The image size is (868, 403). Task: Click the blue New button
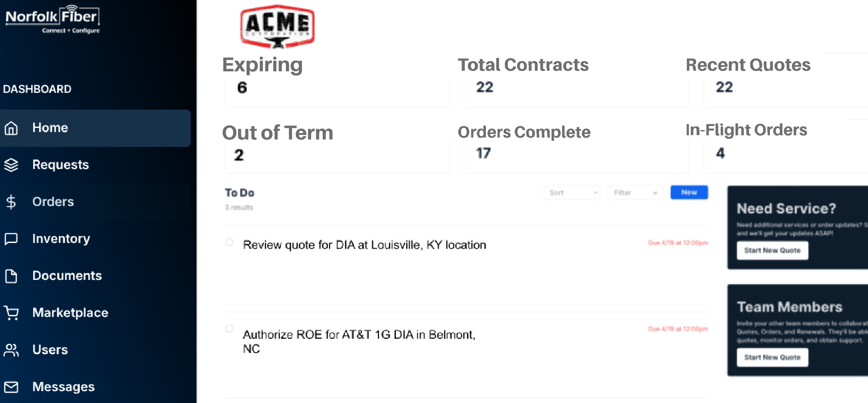click(x=689, y=192)
